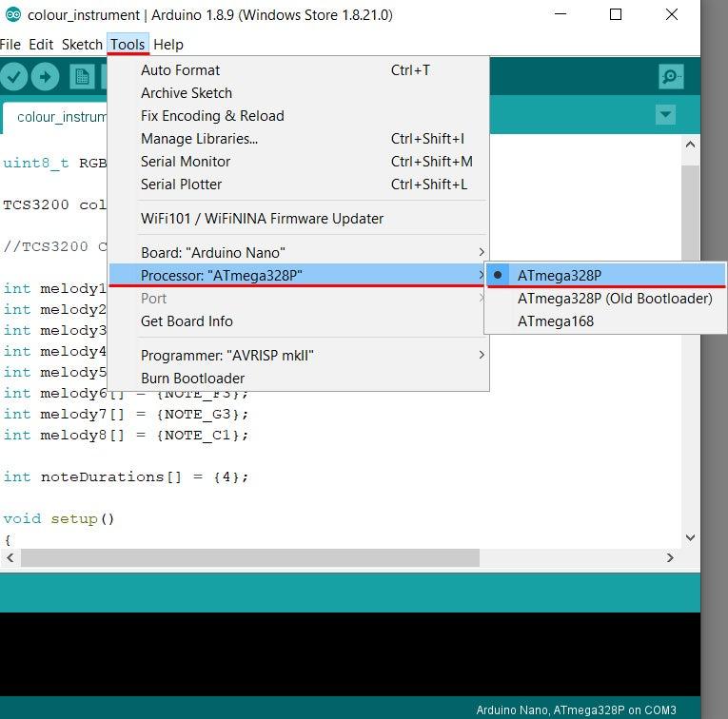Image resolution: width=728 pixels, height=719 pixels.
Task: Open the Sketch menu
Action: point(82,45)
